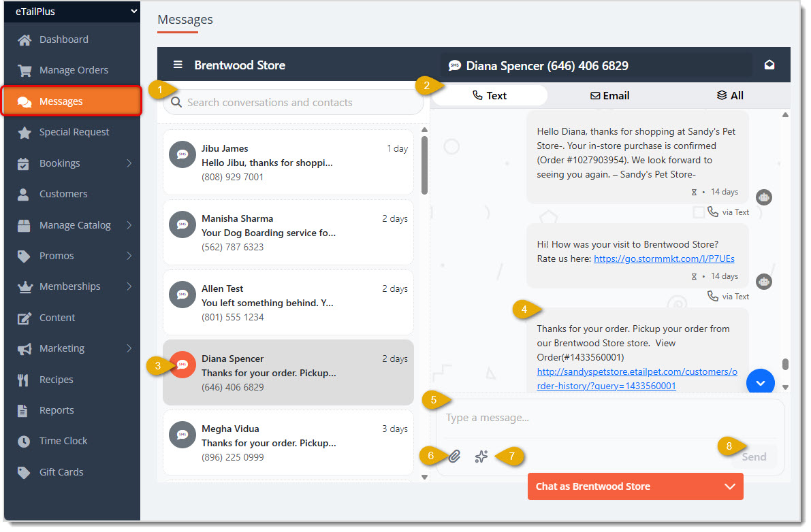Viewport: 811px width, 532px height.
Task: Open the sandyspetstore order-history link
Action: (x=637, y=379)
